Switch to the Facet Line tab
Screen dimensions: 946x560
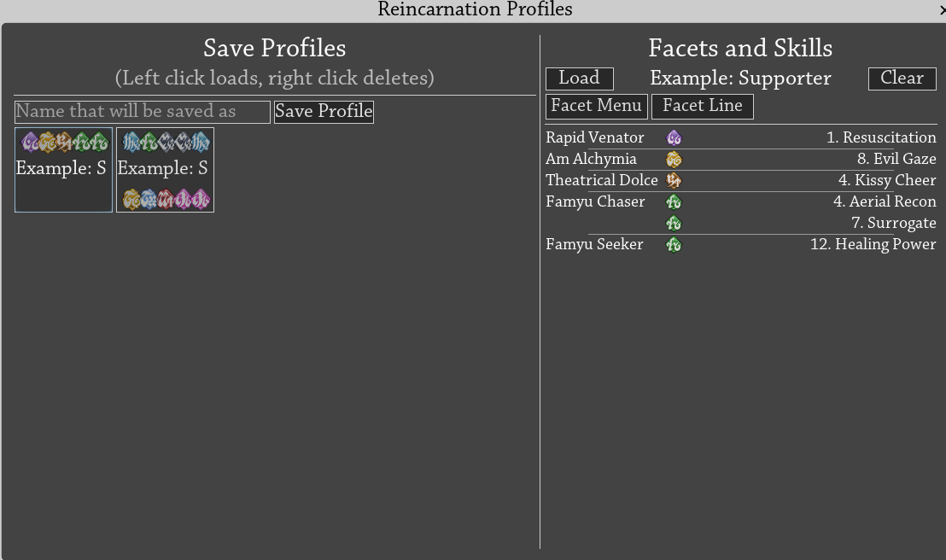click(703, 106)
